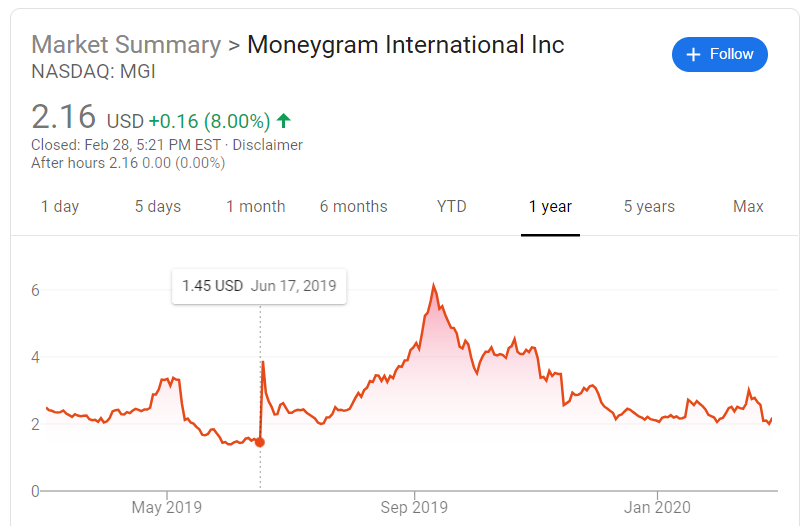Click the Sep 2019 axis label

tap(414, 507)
